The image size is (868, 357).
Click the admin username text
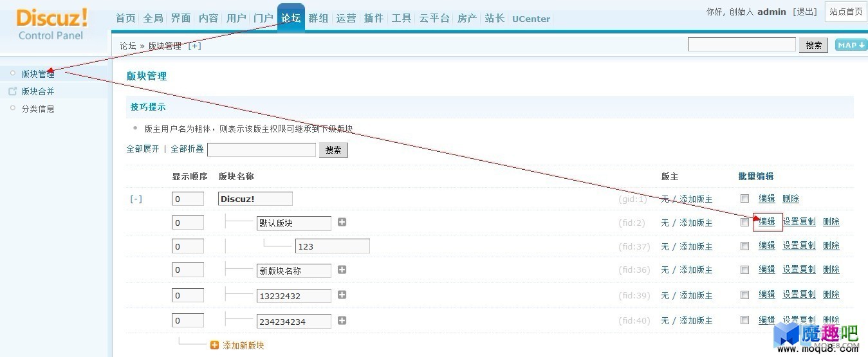[x=771, y=12]
